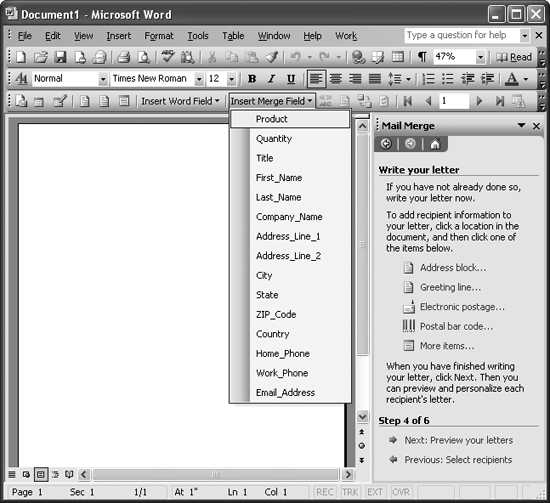
Task: Insert bulleted list
Action: pos(448,79)
